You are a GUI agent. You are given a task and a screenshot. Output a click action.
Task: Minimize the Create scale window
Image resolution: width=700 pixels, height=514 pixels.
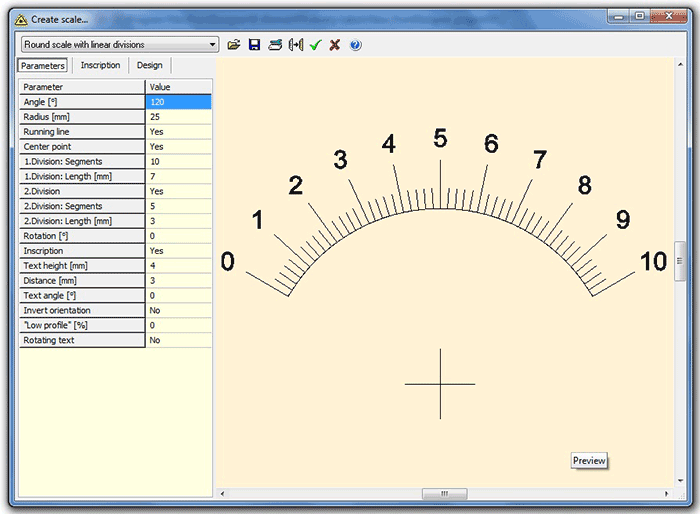coord(619,17)
